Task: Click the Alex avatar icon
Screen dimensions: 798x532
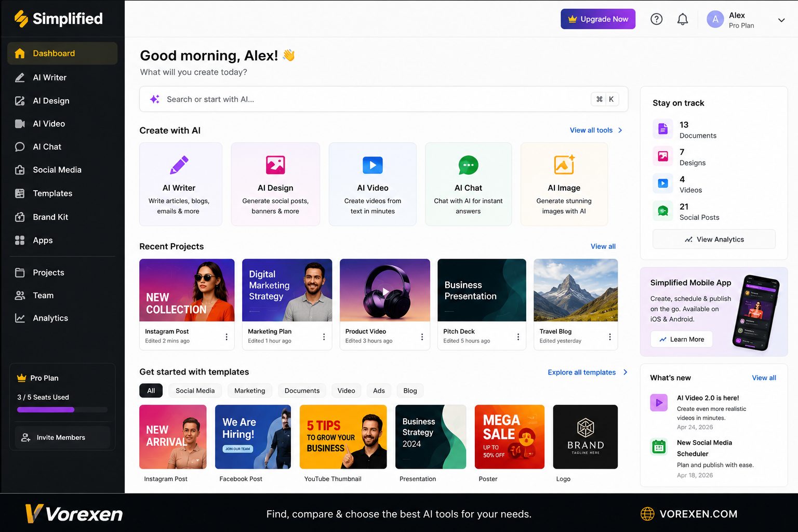Action: pyautogui.click(x=715, y=19)
